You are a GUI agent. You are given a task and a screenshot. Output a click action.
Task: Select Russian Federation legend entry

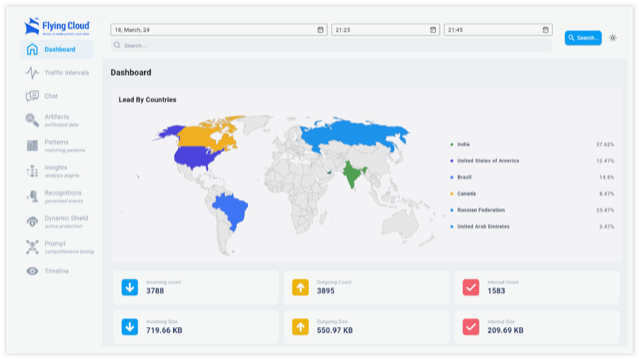(x=481, y=210)
